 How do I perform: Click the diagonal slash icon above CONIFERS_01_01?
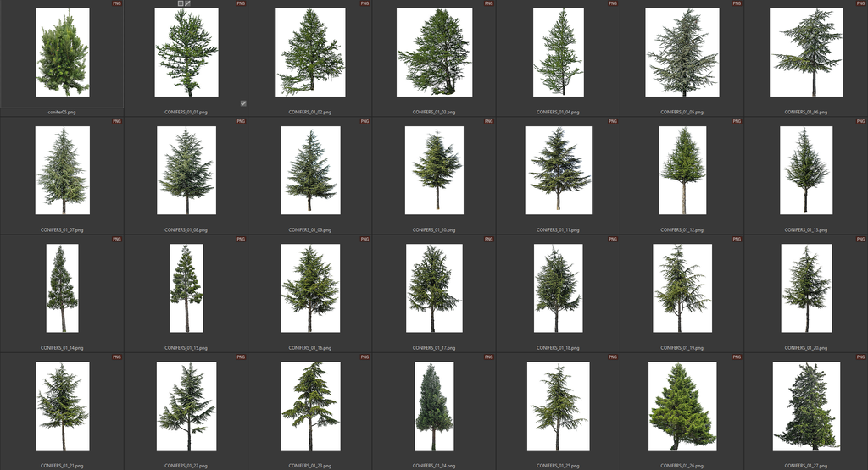coord(188,3)
